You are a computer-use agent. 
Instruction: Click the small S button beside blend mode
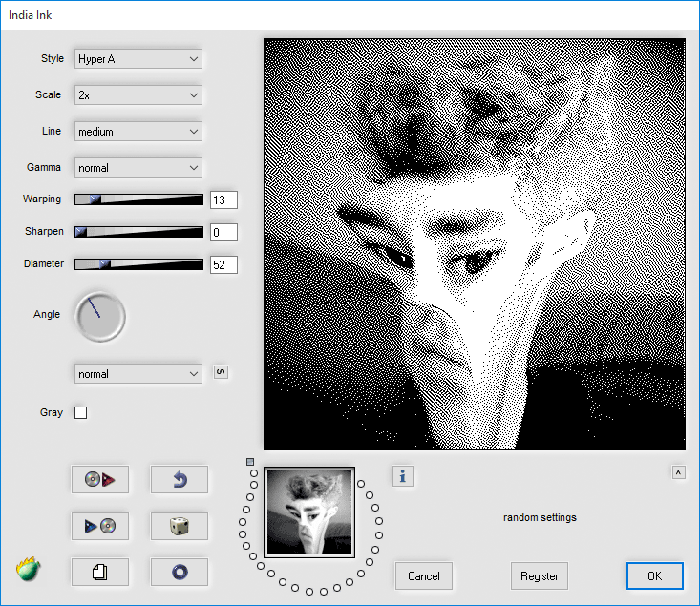(221, 372)
